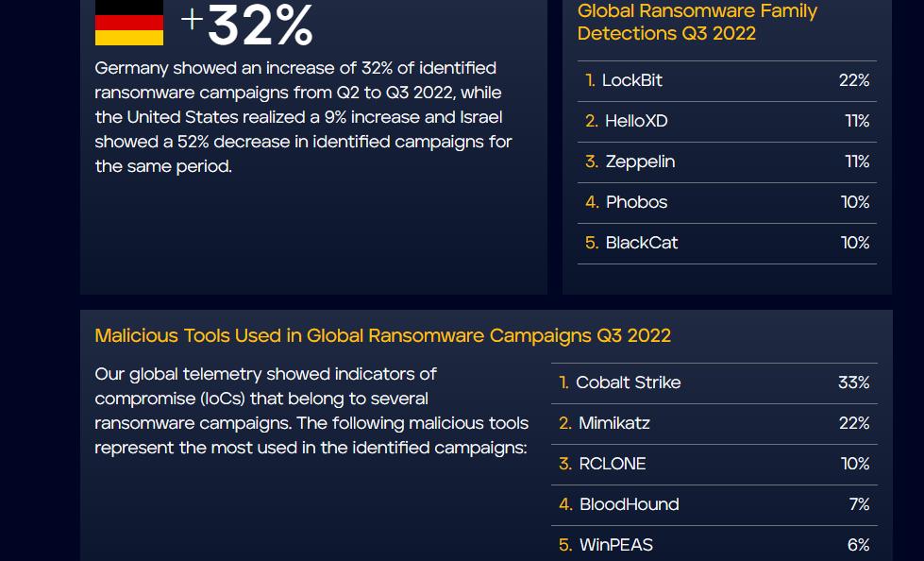The width and height of the screenshot is (924, 561).
Task: Click the BloodHound tool entry
Action: (714, 505)
